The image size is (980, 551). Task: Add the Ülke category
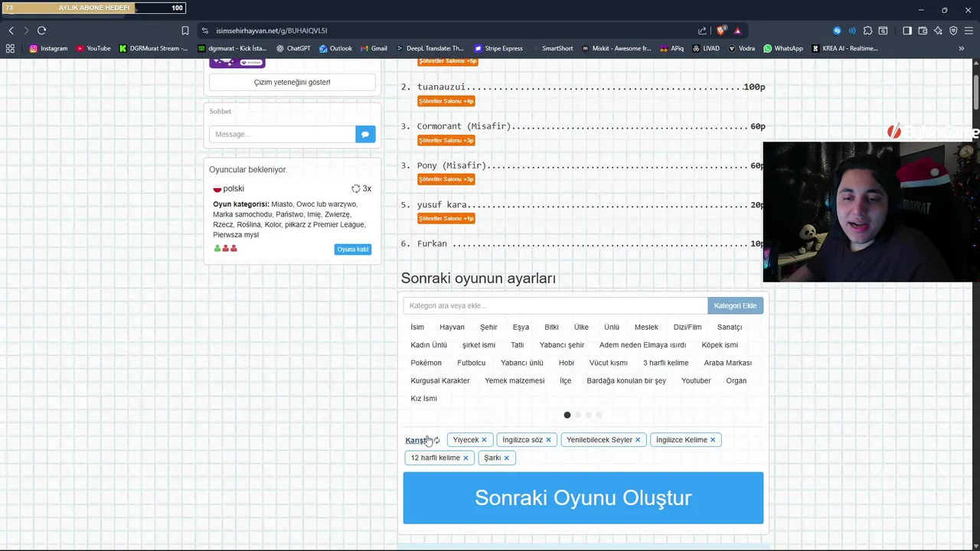pos(581,327)
